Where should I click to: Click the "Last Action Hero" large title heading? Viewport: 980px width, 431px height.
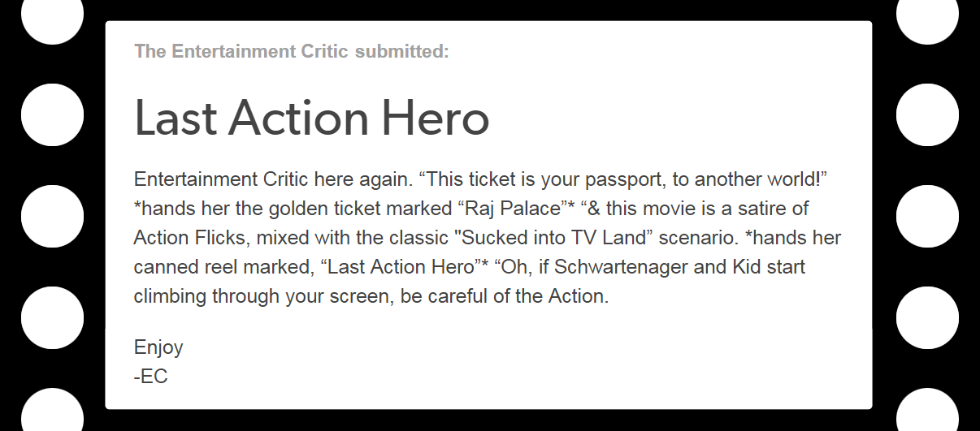point(312,118)
